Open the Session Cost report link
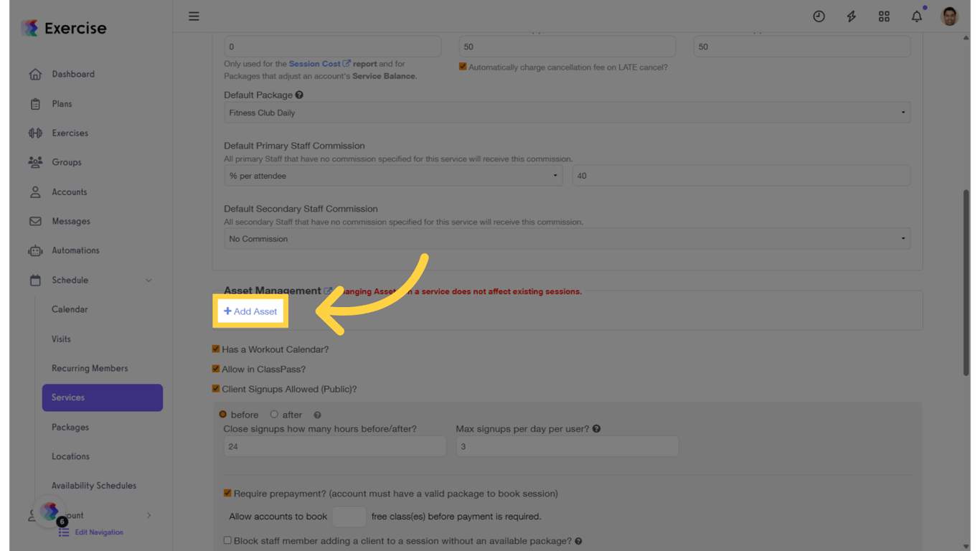The image size is (980, 551). click(x=315, y=64)
